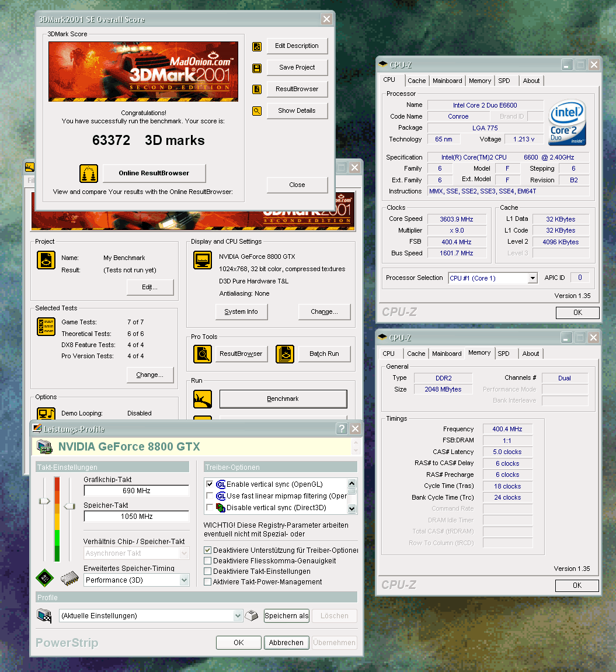Click the graphics card icon beside NVIDIA GeForce 8800 GTX

click(x=44, y=446)
